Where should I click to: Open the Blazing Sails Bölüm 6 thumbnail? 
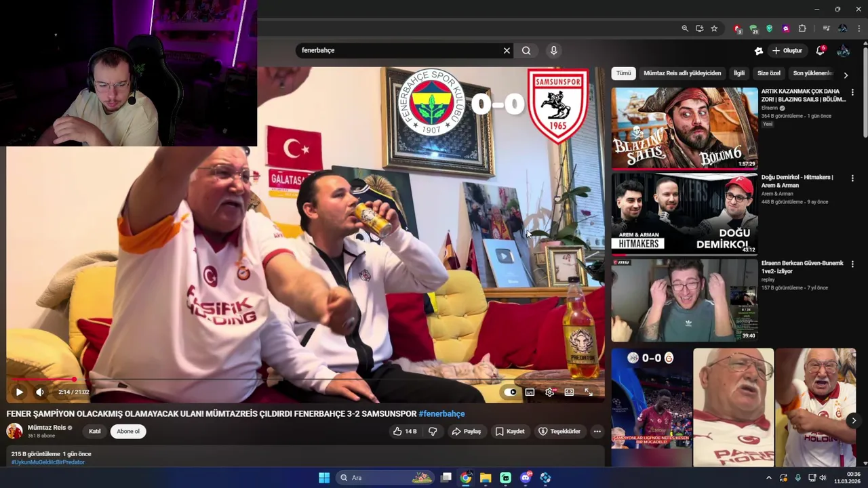point(684,128)
